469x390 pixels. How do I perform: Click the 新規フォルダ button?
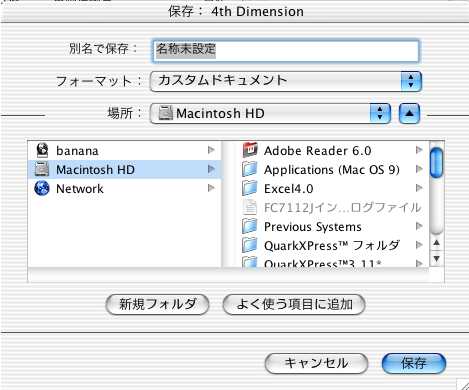[157, 304]
